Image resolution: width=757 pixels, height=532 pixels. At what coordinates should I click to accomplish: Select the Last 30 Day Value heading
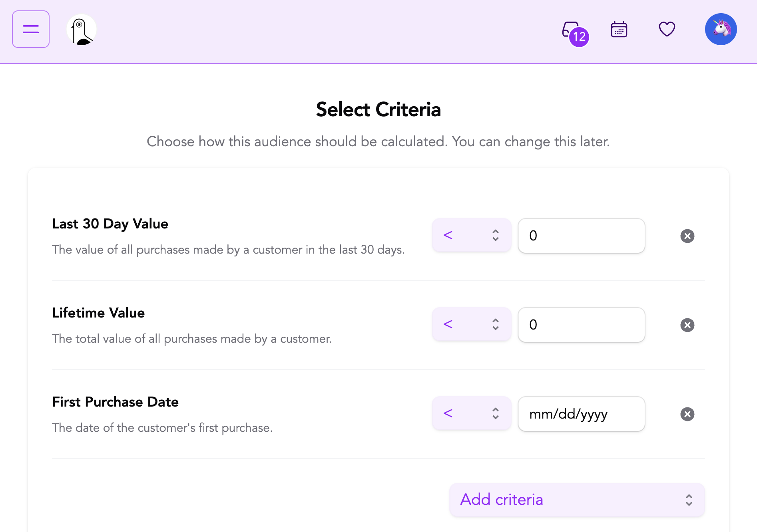pyautogui.click(x=110, y=224)
